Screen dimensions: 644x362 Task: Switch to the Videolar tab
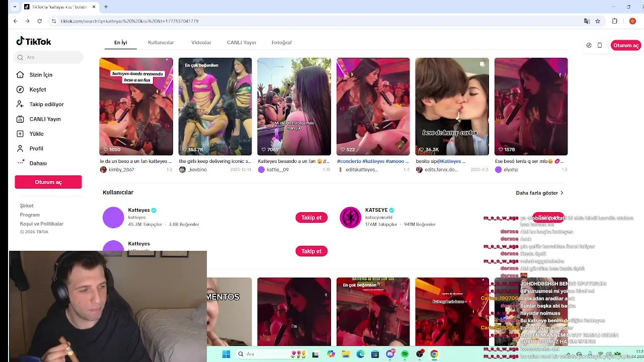pyautogui.click(x=201, y=43)
